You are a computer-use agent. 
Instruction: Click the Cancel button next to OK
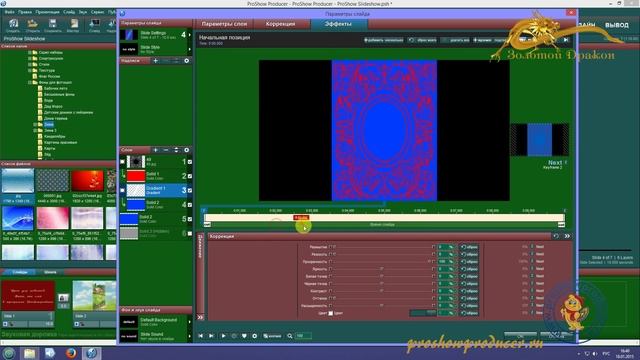555,336
